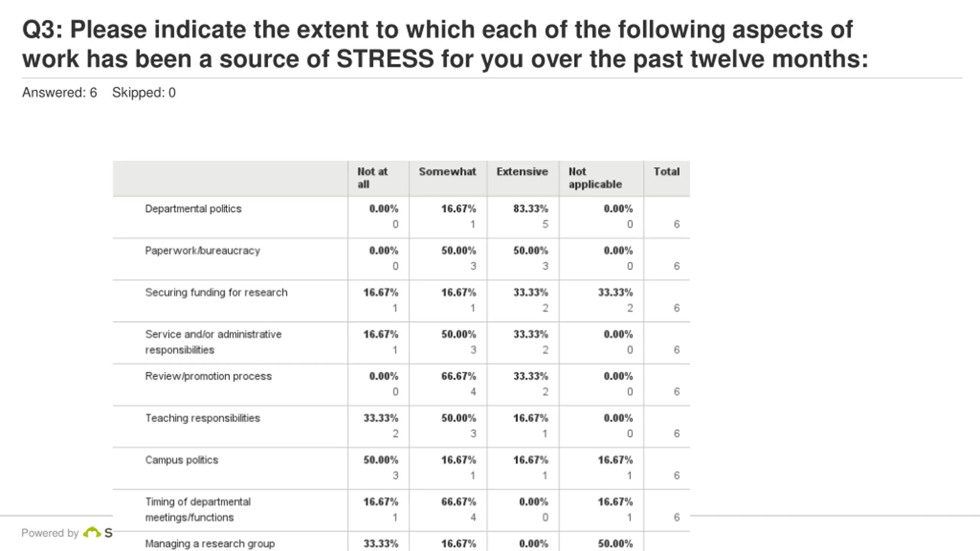Select the 'Total' column header
Screen dimensions: 980x551
click(x=666, y=171)
